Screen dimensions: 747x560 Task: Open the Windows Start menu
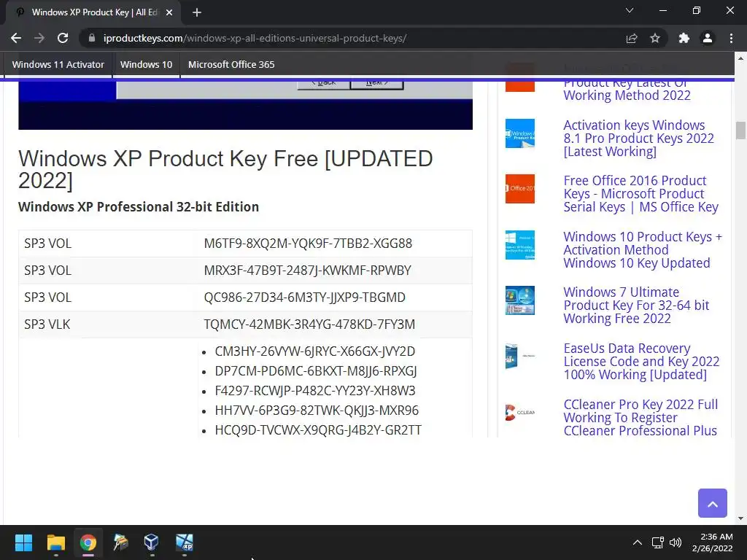click(23, 542)
